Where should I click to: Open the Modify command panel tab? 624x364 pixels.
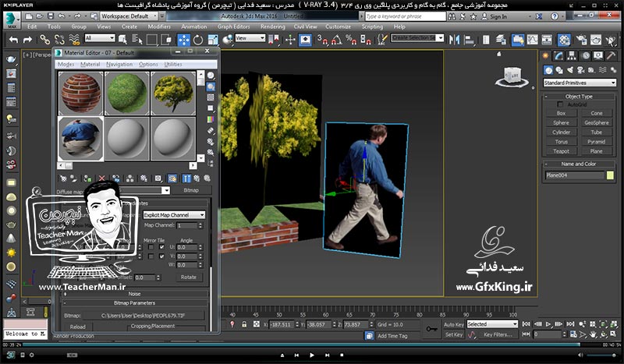558,56
